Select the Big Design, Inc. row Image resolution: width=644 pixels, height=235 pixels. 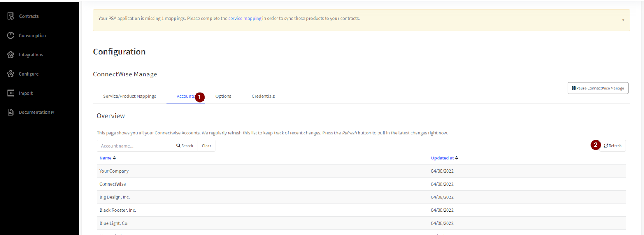tap(361, 197)
